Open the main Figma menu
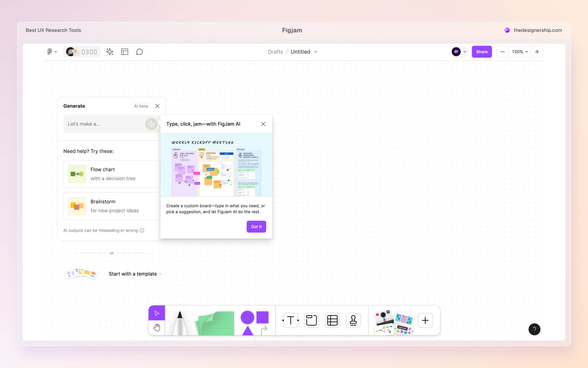The width and height of the screenshot is (588, 368). pos(52,52)
